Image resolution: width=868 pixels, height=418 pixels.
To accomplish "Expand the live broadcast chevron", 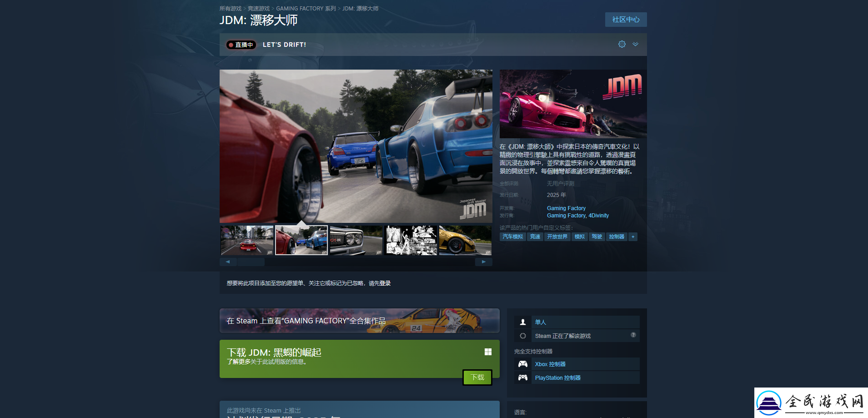I will [635, 44].
